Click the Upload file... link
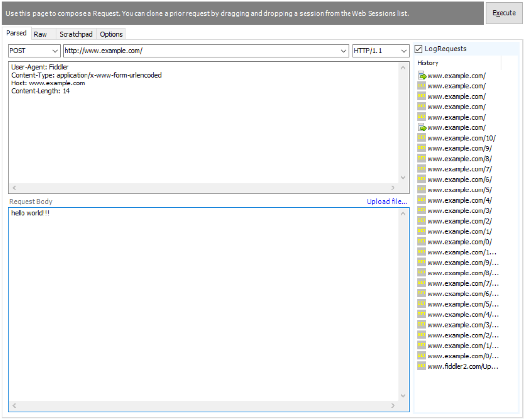The image size is (525, 420). pyautogui.click(x=387, y=201)
